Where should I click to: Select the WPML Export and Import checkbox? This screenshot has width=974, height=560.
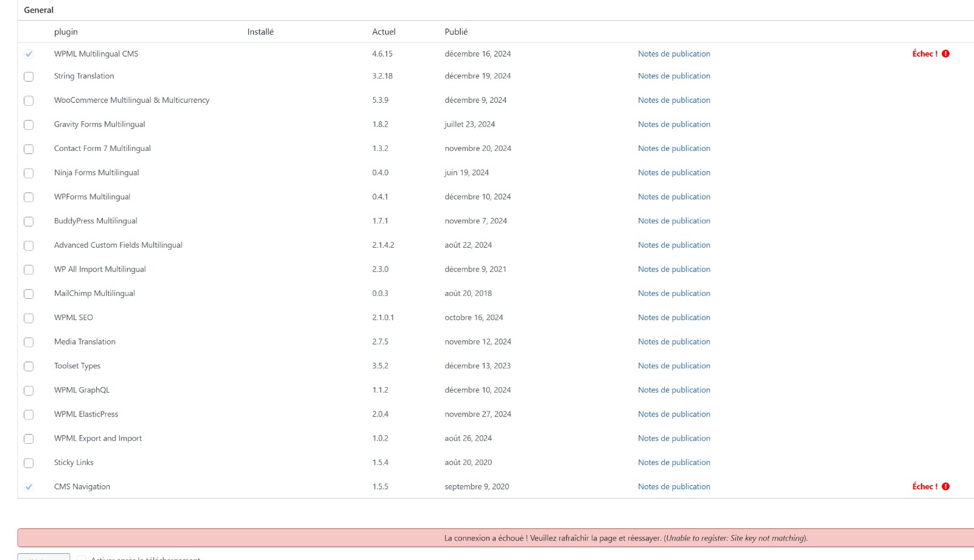tap(29, 439)
